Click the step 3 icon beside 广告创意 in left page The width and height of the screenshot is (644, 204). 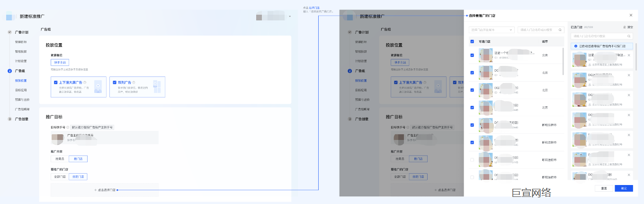point(9,119)
